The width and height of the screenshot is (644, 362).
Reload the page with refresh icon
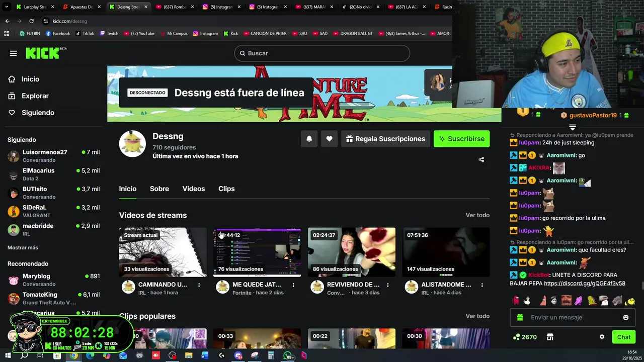point(31,21)
